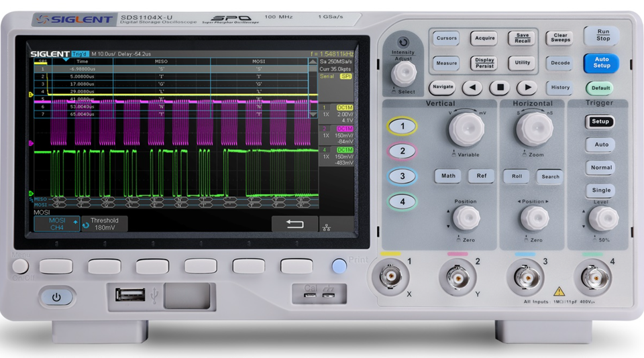The height and width of the screenshot is (358, 644).
Task: Click the channel 1 DC1M info box
Action: (x=336, y=114)
